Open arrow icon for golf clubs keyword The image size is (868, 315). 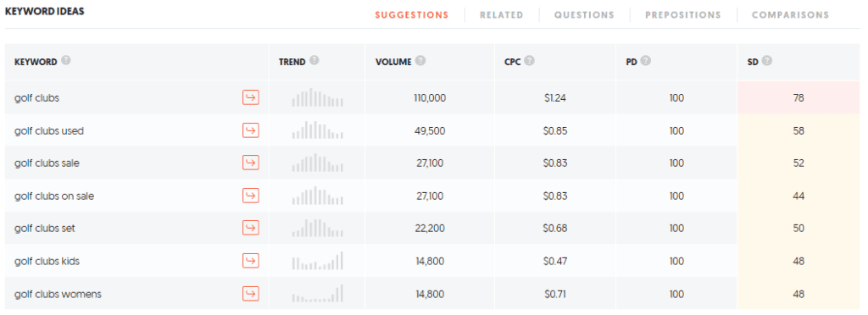click(x=251, y=98)
